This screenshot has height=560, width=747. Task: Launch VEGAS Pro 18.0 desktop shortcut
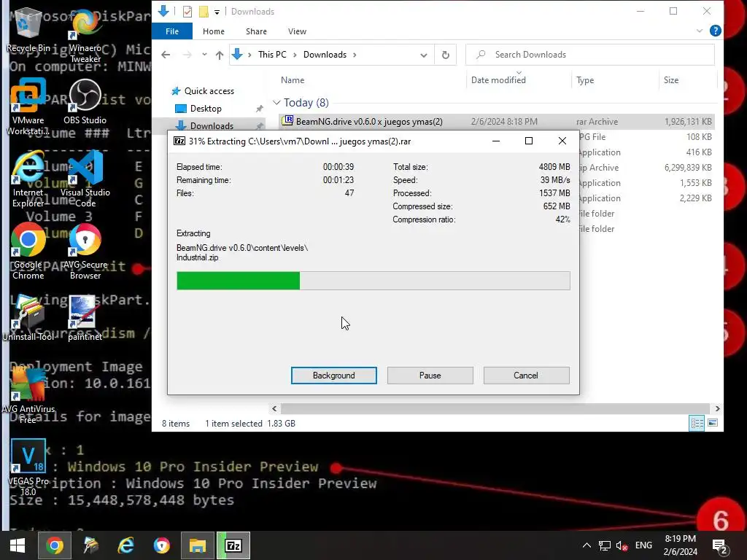[28, 467]
